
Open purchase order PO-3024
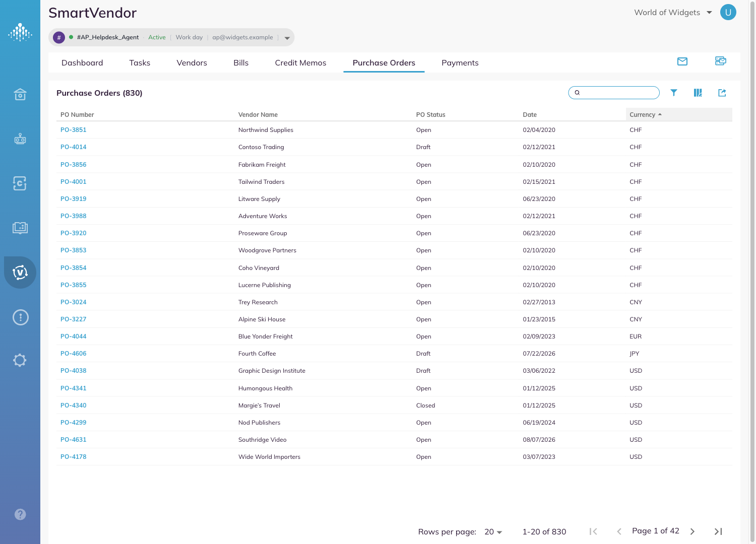pos(74,302)
